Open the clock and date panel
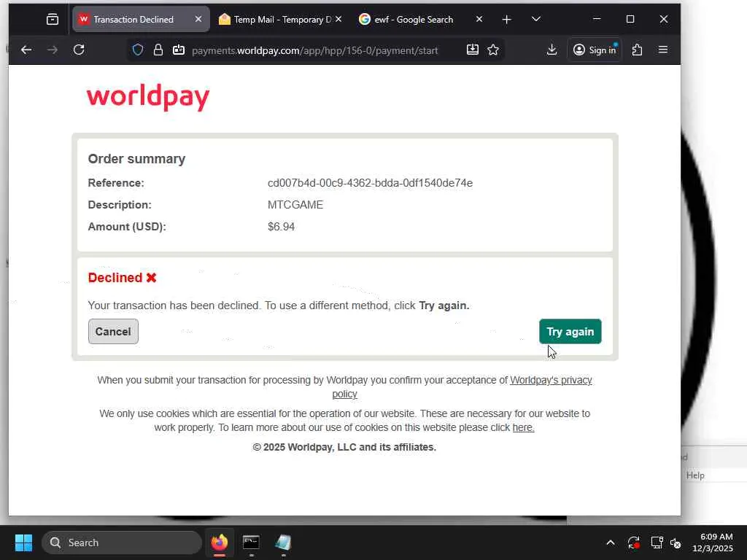Image resolution: width=747 pixels, height=560 pixels. [713, 542]
